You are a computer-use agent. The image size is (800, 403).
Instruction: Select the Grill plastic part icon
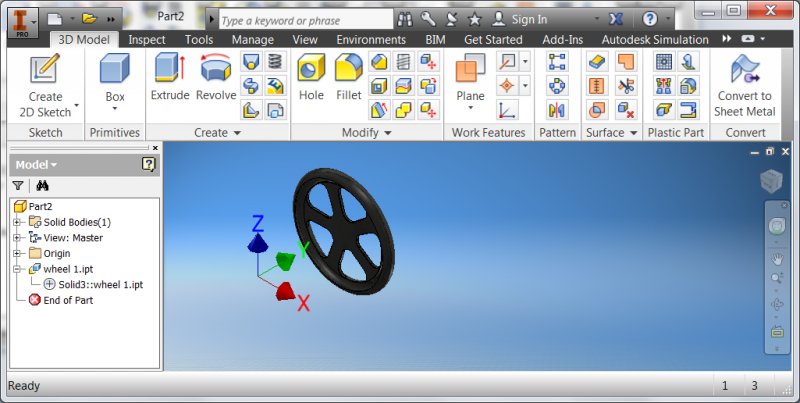coord(664,62)
